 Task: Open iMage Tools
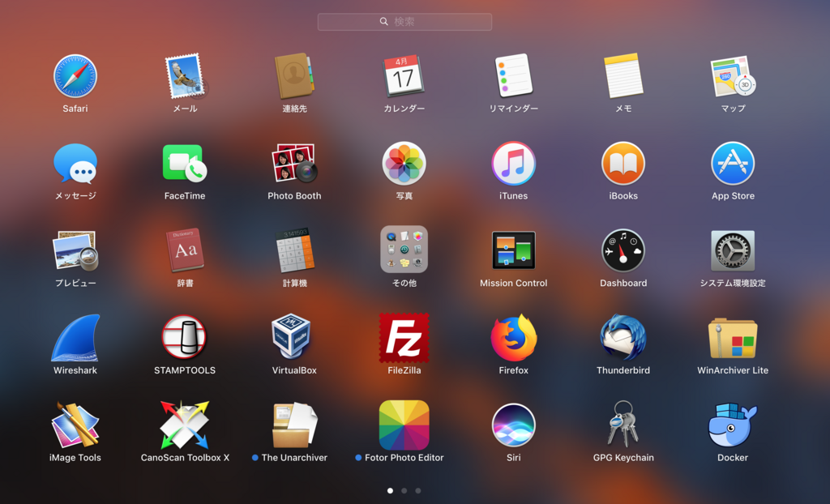coord(75,425)
